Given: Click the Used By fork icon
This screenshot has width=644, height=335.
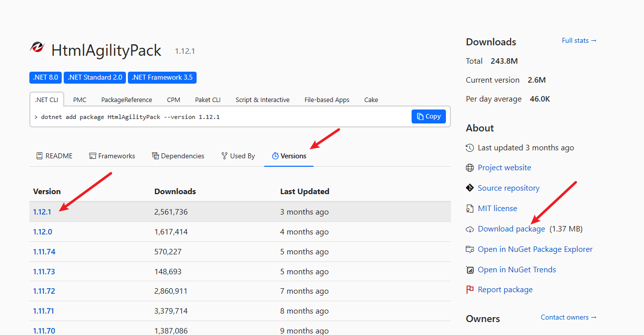Looking at the screenshot, I should pos(224,156).
